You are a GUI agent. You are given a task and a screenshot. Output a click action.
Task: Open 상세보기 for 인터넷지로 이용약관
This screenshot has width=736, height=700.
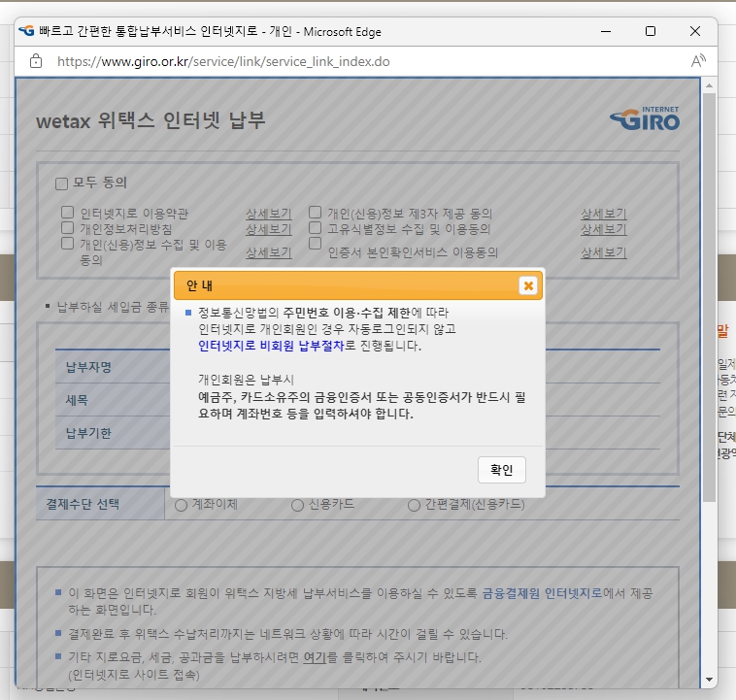[269, 215]
